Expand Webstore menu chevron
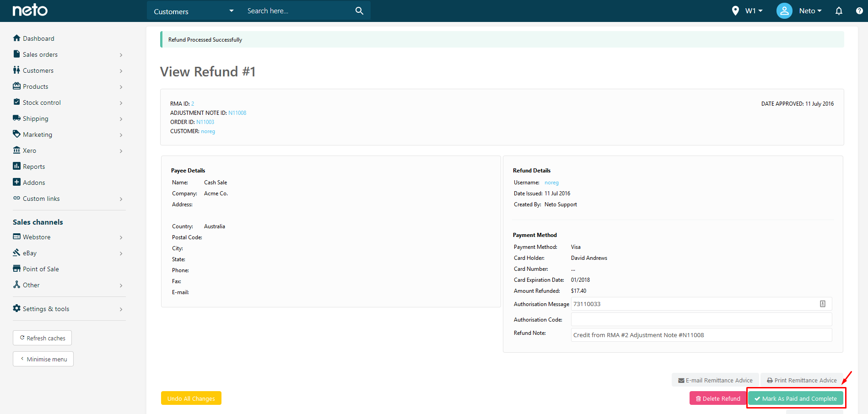The image size is (868, 414). (121, 237)
